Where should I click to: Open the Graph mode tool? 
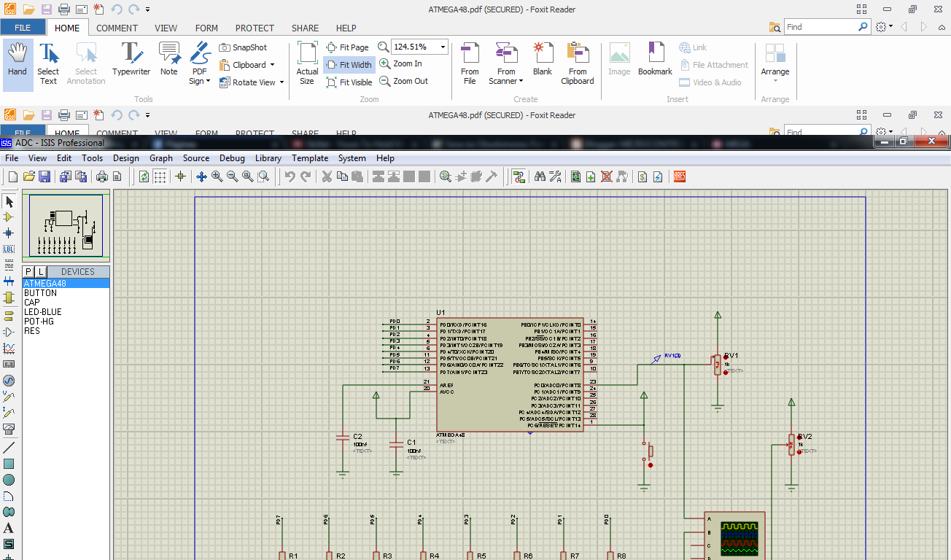point(9,349)
